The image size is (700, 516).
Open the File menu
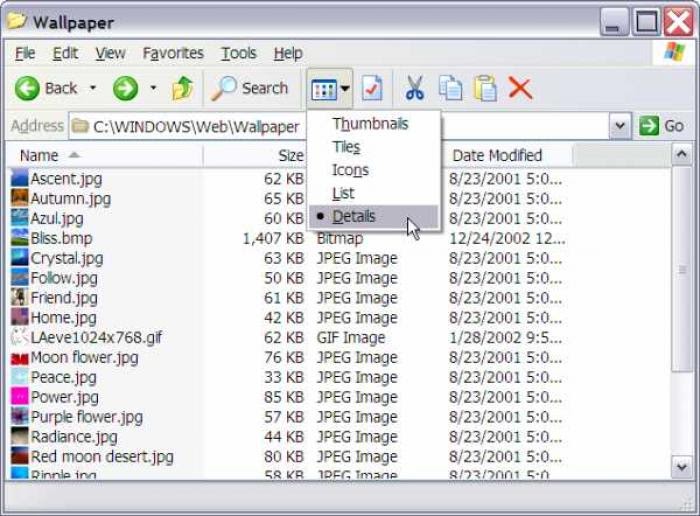25,53
